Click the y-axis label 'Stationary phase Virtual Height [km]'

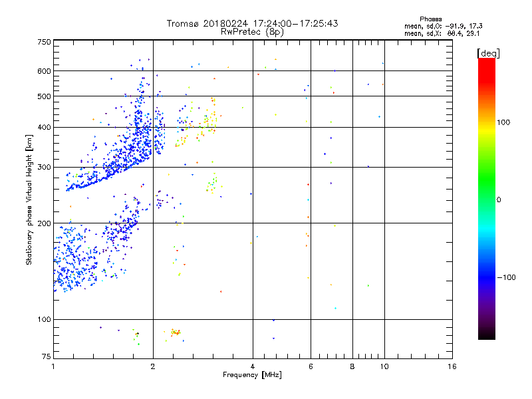(x=29, y=200)
